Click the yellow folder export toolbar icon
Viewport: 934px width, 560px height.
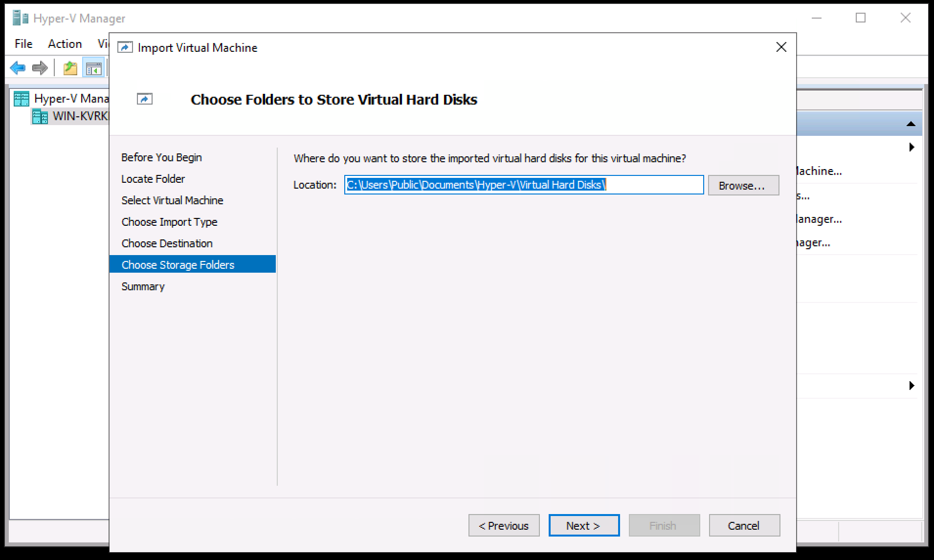tap(69, 67)
